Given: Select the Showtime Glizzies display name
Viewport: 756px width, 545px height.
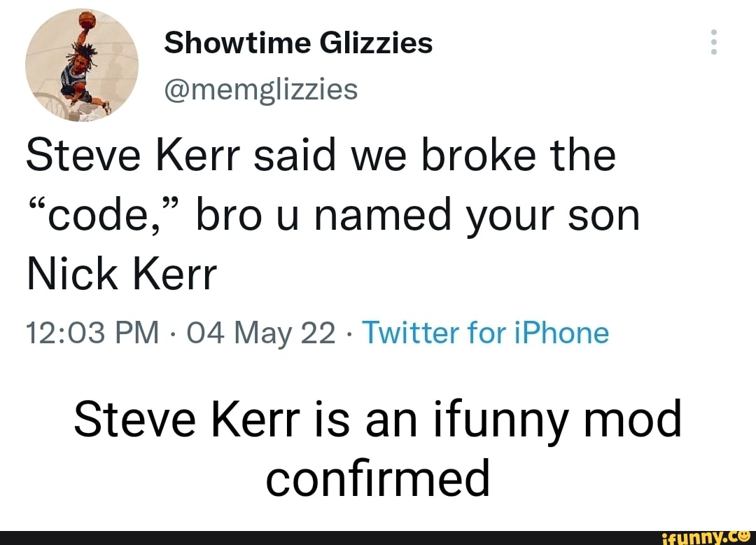Looking at the screenshot, I should point(297,42).
